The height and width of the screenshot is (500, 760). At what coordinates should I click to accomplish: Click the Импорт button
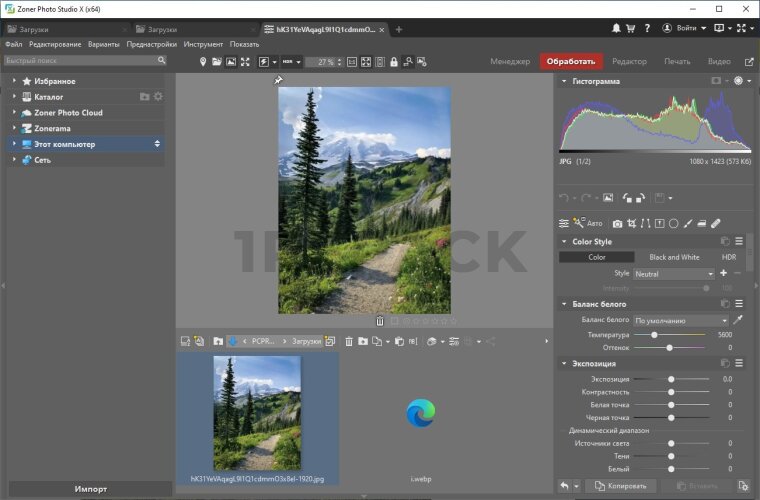coord(87,489)
